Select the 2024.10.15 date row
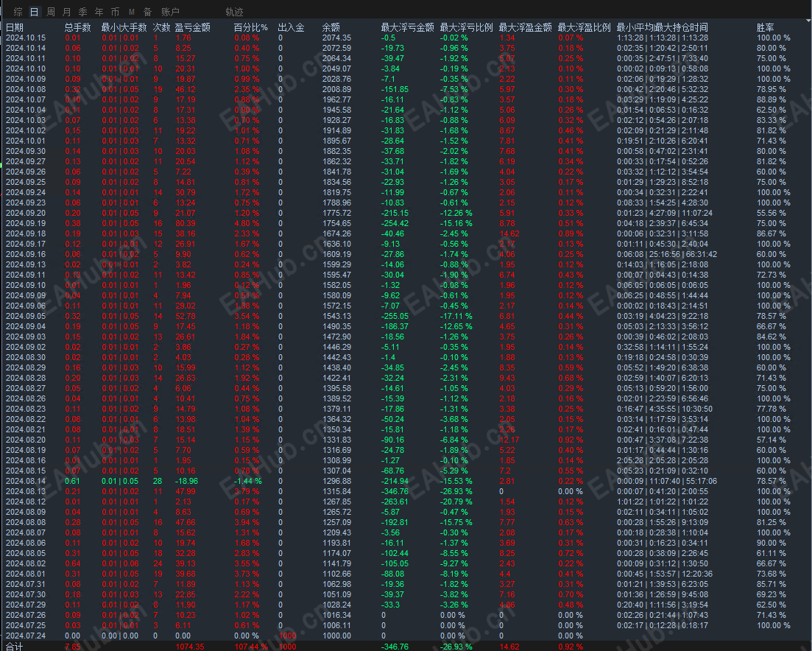812x651 pixels. 406,38
